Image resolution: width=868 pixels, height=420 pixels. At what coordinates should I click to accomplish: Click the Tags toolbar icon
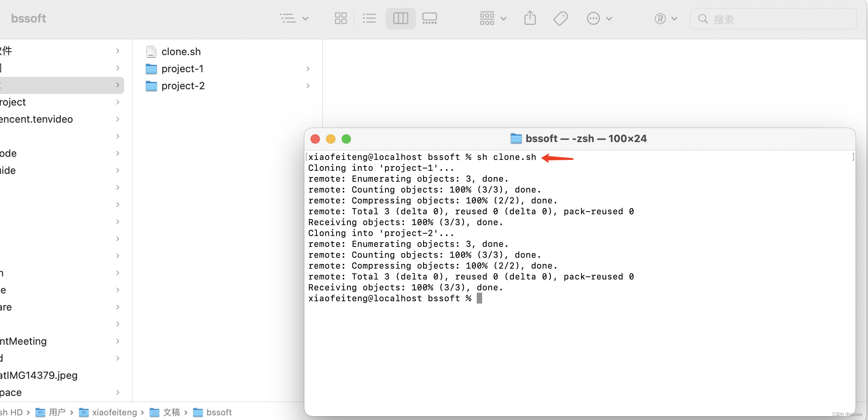pyautogui.click(x=560, y=18)
